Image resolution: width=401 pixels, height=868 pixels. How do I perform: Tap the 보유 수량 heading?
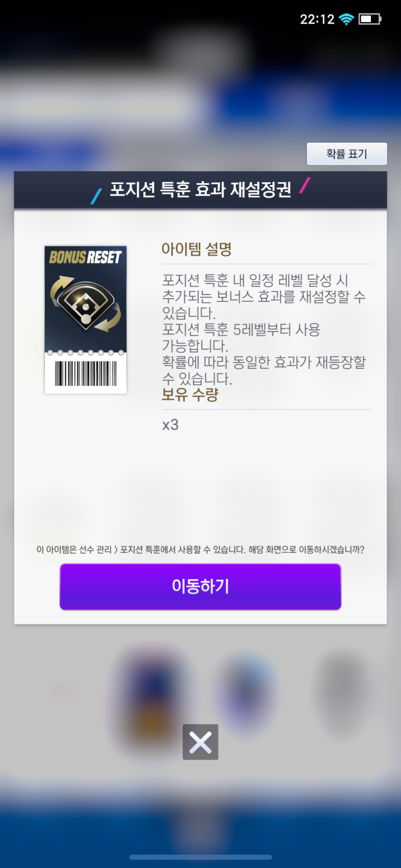[x=190, y=395]
